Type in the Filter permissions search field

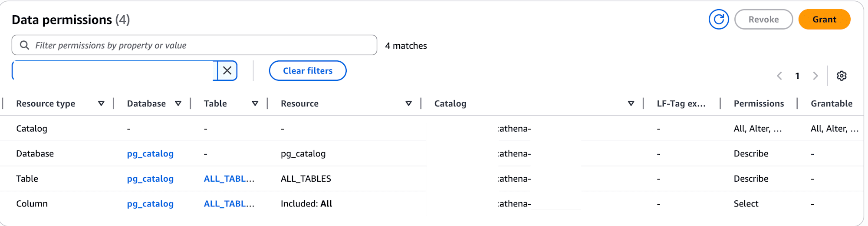pos(200,45)
